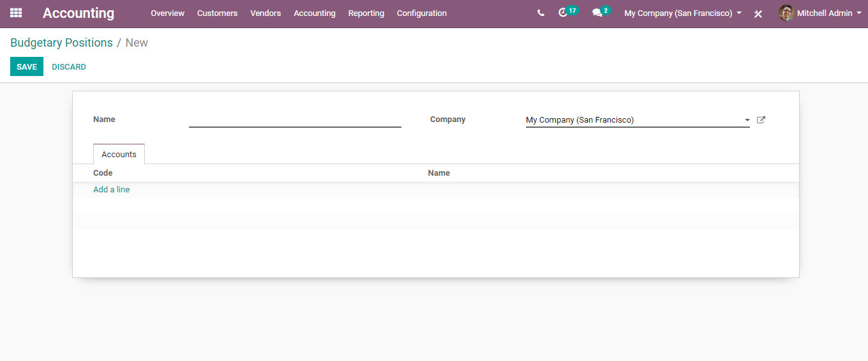Image resolution: width=868 pixels, height=361 pixels.
Task: Click the phone call icon
Action: point(541,13)
